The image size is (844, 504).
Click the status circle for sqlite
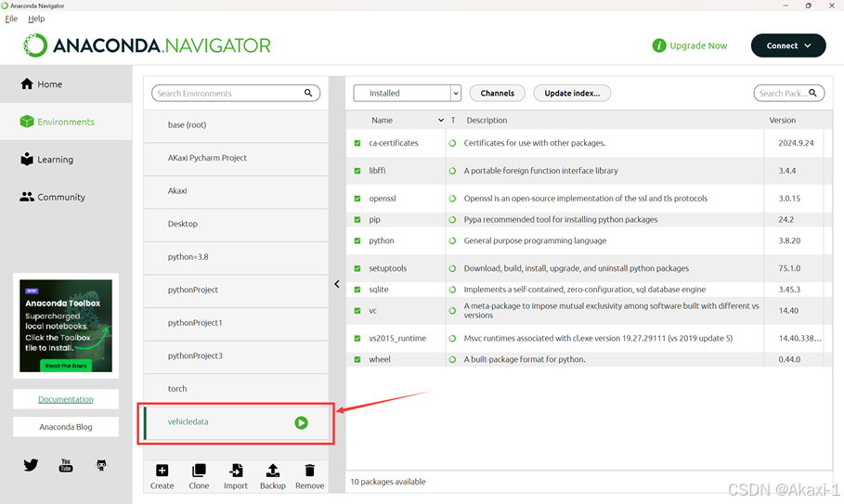(453, 290)
